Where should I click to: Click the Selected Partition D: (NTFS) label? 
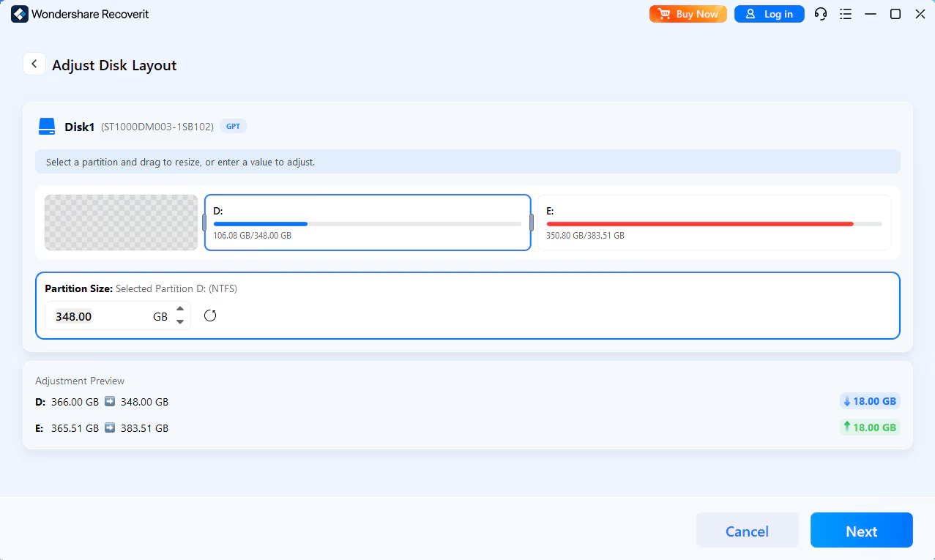point(176,288)
